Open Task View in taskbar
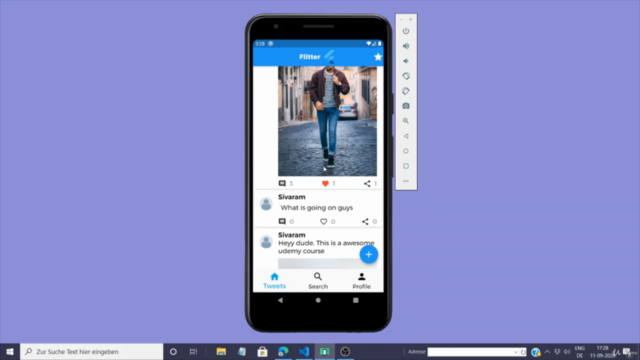640x360 pixels. click(193, 351)
